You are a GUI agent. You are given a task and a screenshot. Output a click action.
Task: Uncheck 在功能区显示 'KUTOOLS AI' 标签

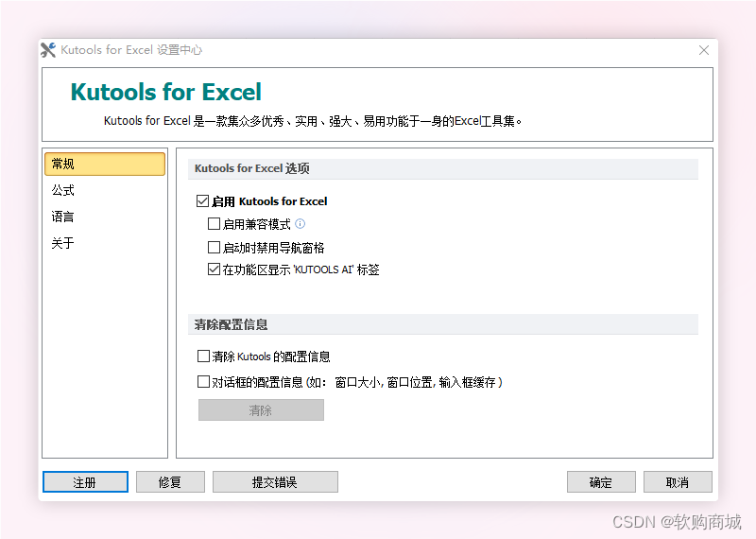point(214,269)
